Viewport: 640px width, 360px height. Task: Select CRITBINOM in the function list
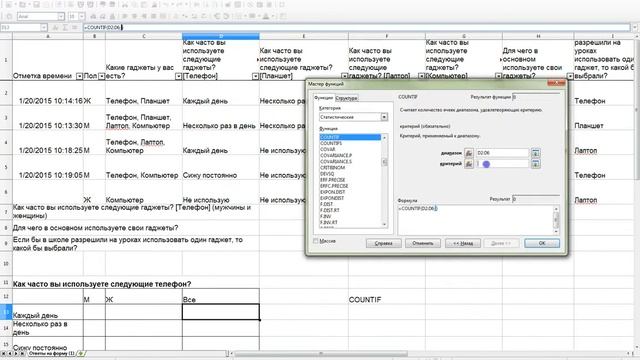tap(350, 168)
